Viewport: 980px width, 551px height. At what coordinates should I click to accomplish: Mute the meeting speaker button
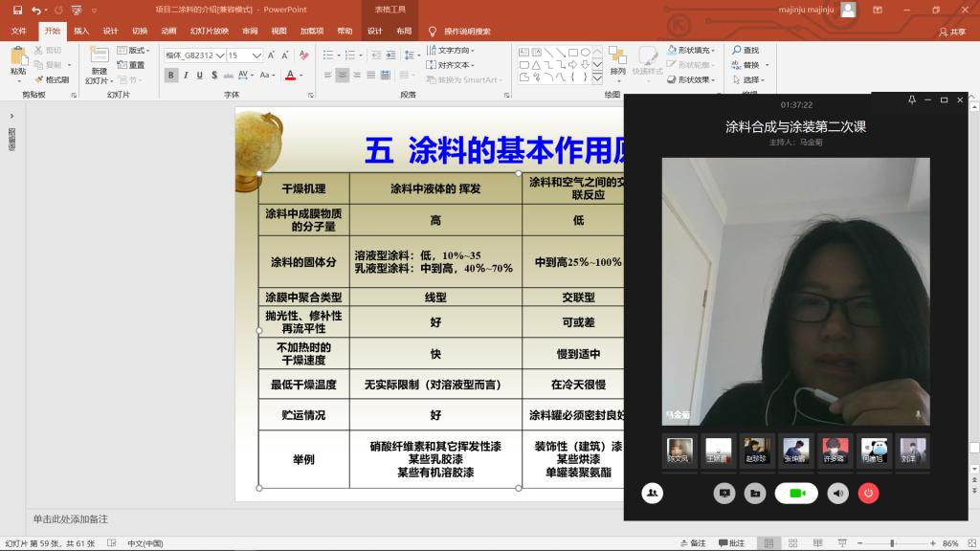(x=838, y=493)
